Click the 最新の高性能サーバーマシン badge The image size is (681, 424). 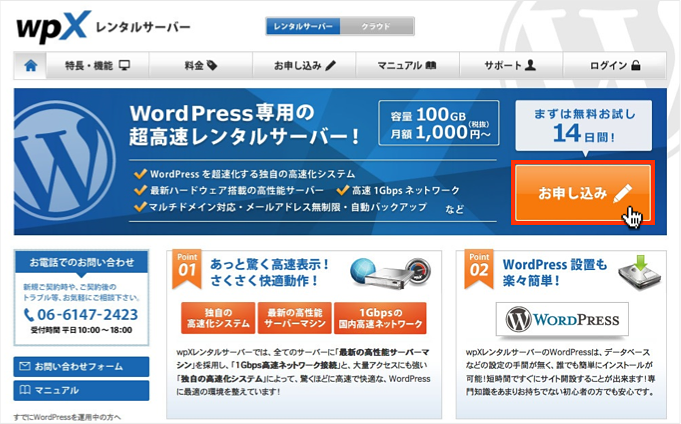click(294, 318)
